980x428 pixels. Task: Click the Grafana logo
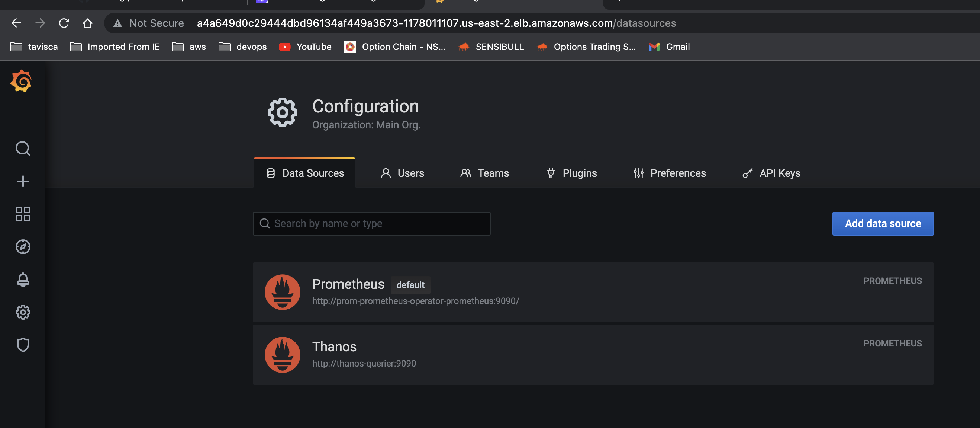(x=22, y=81)
